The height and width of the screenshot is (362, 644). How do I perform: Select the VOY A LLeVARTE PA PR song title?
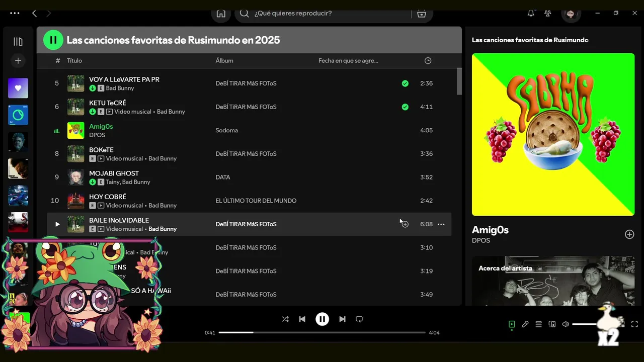pyautogui.click(x=124, y=79)
